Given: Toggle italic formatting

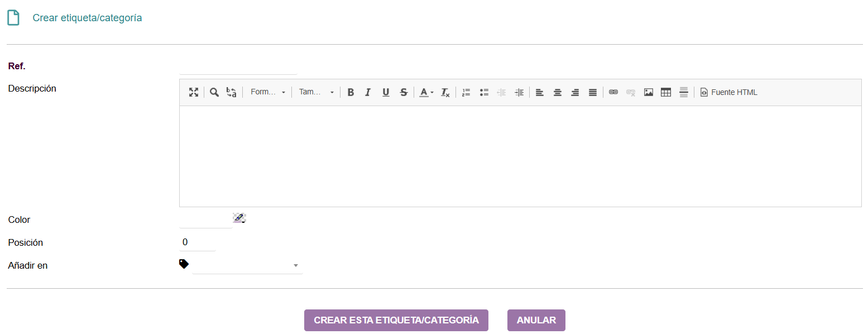Looking at the screenshot, I should [368, 92].
